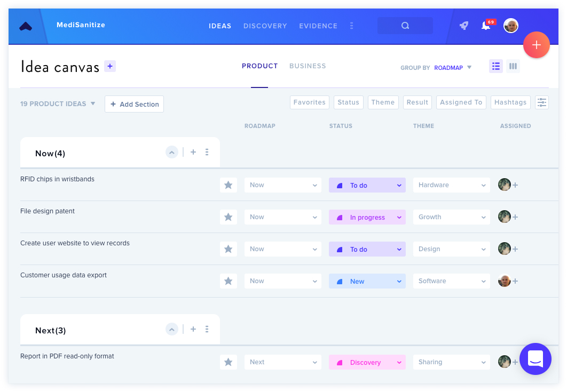
Task: Filter by Assigned To
Action: point(461,102)
